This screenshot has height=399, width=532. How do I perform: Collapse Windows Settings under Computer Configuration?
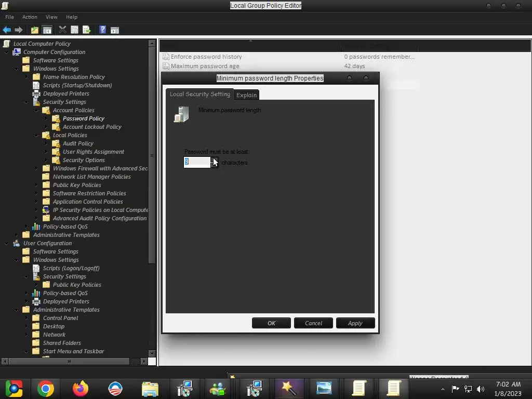17,69
